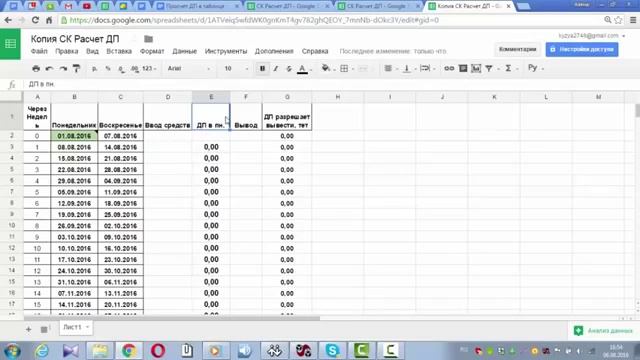Select the Ввод средств header cell
This screenshot has height=360, width=640.
pos(168,117)
